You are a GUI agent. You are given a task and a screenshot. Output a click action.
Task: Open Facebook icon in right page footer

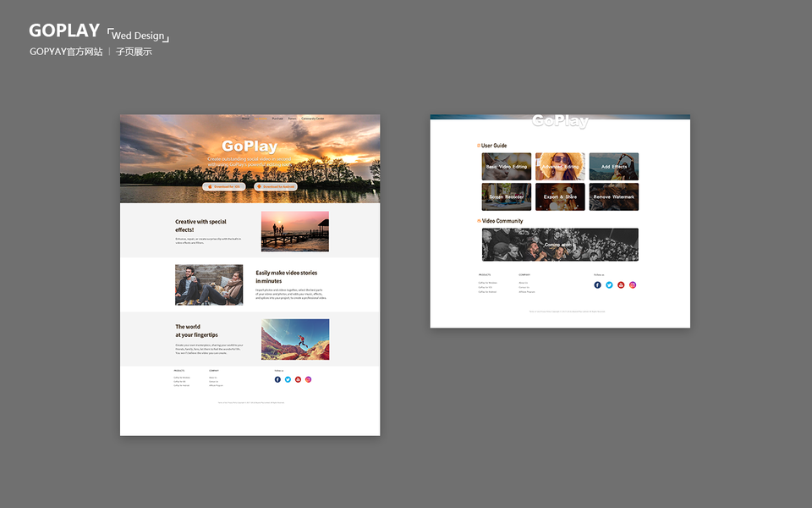click(598, 285)
